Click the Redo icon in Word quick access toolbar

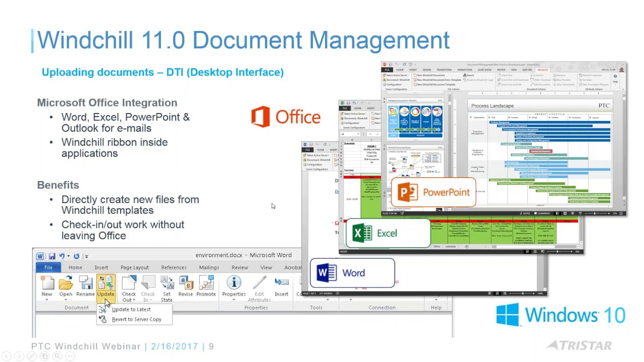tap(76, 256)
